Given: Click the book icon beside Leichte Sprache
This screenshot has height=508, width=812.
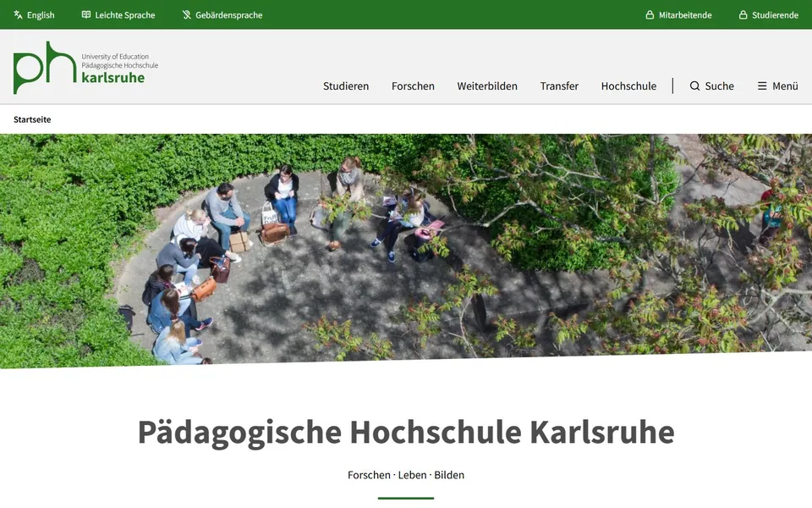Looking at the screenshot, I should pyautogui.click(x=86, y=14).
